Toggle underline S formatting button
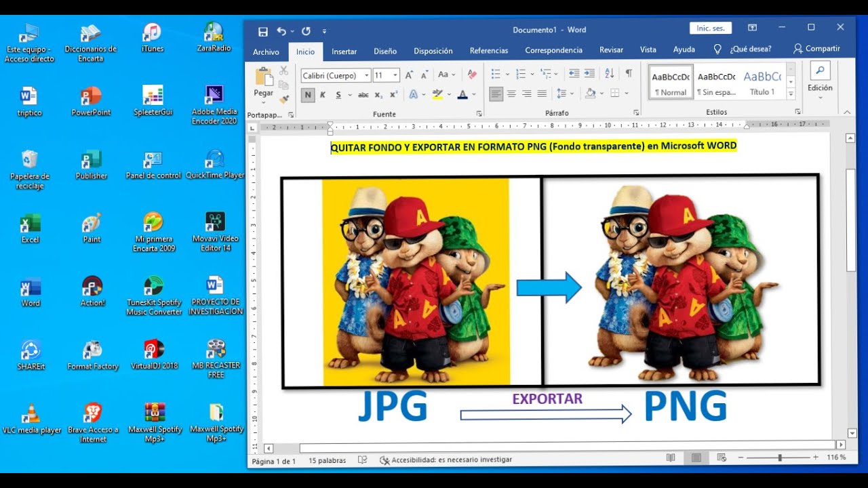Image resolution: width=868 pixels, height=488 pixels. click(x=338, y=95)
